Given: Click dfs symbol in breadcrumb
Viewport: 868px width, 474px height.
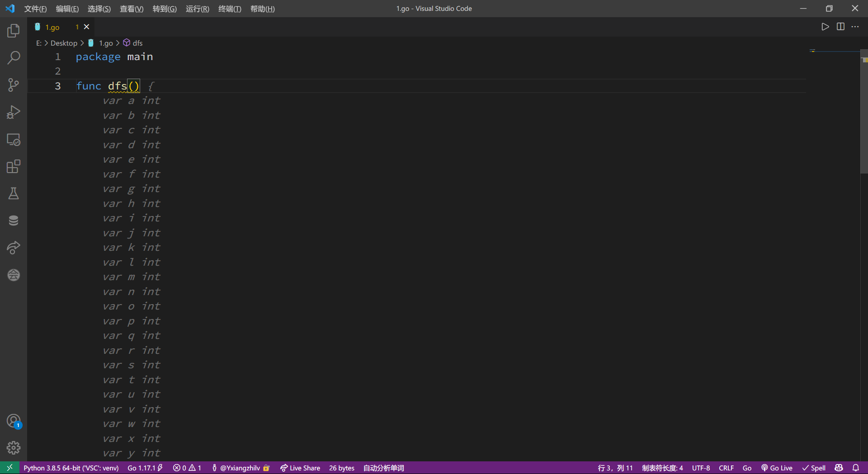Looking at the screenshot, I should (x=137, y=43).
